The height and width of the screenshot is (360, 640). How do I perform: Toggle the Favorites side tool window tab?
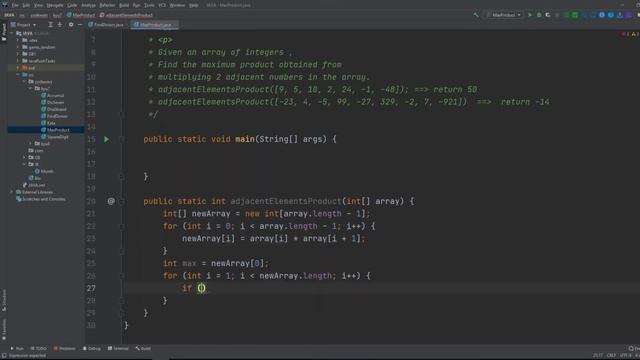[4, 330]
